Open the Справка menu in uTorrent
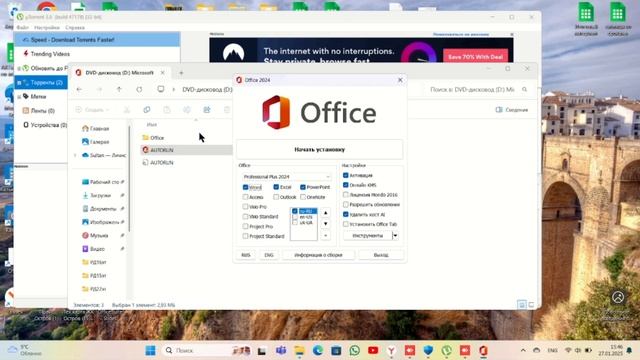This screenshot has width=640, height=360. [x=75, y=27]
